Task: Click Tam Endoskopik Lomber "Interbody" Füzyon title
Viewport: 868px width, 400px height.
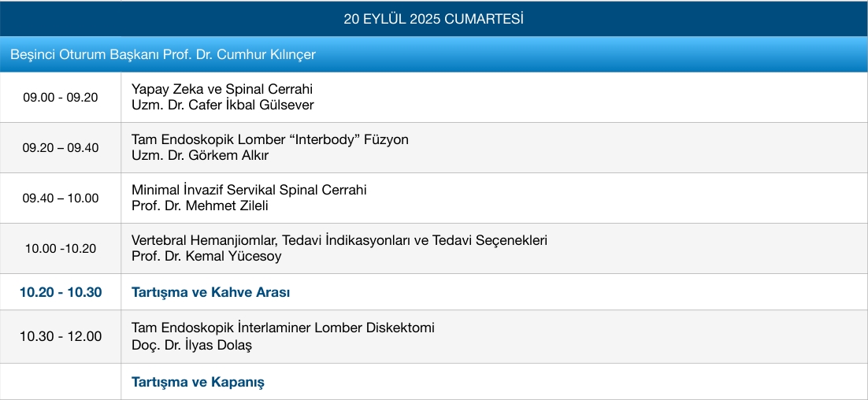Action: (270, 139)
